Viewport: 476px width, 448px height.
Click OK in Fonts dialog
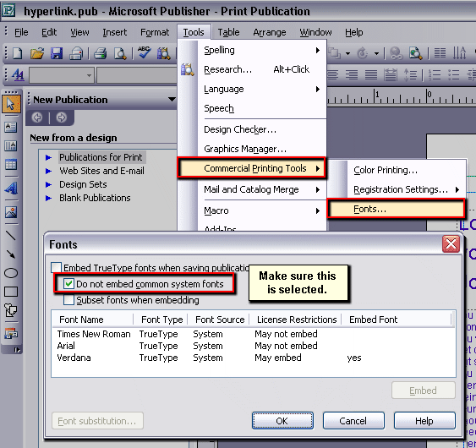(x=282, y=421)
